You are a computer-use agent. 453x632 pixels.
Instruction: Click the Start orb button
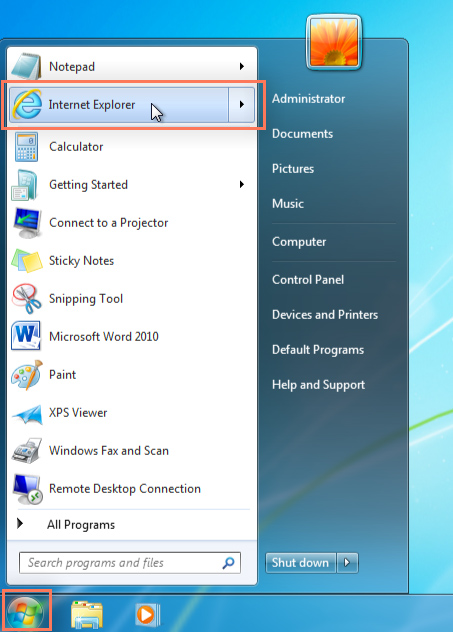pos(25,613)
